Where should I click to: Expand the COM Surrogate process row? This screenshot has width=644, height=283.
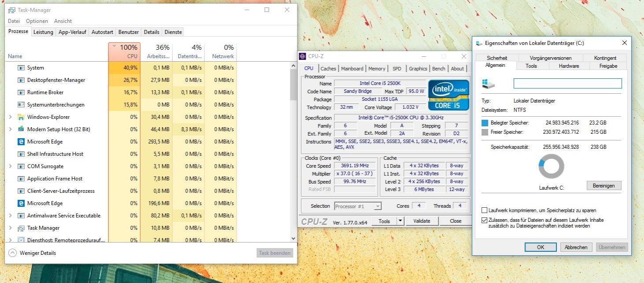pyautogui.click(x=11, y=166)
